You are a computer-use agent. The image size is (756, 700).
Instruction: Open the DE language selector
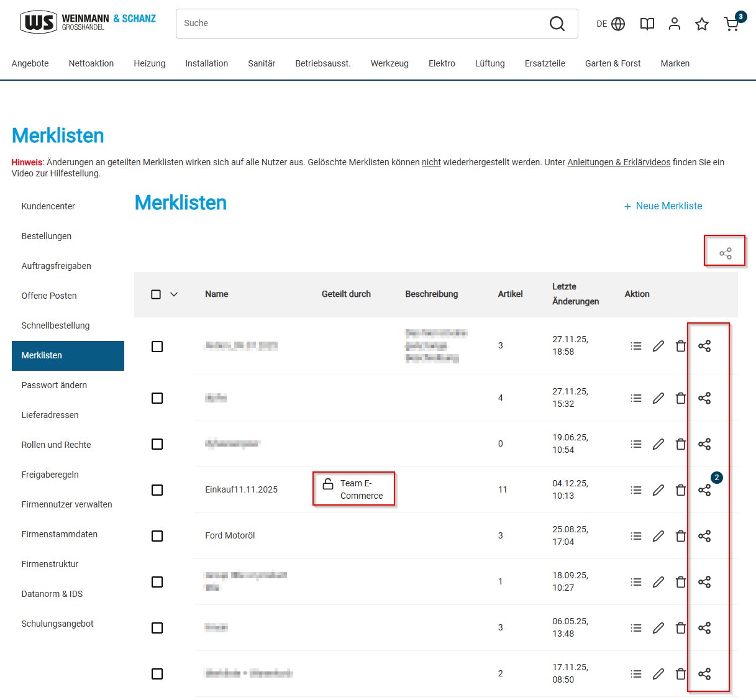point(610,24)
